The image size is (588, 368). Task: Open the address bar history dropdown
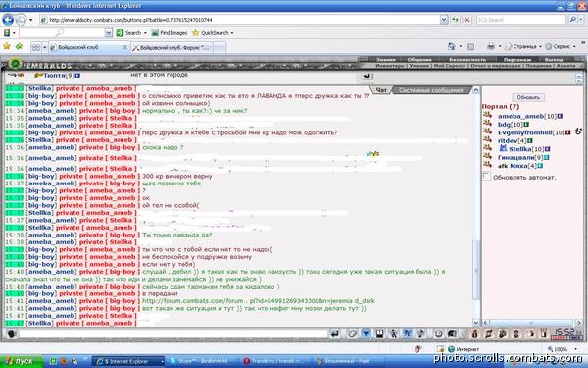pyautogui.click(x=444, y=20)
